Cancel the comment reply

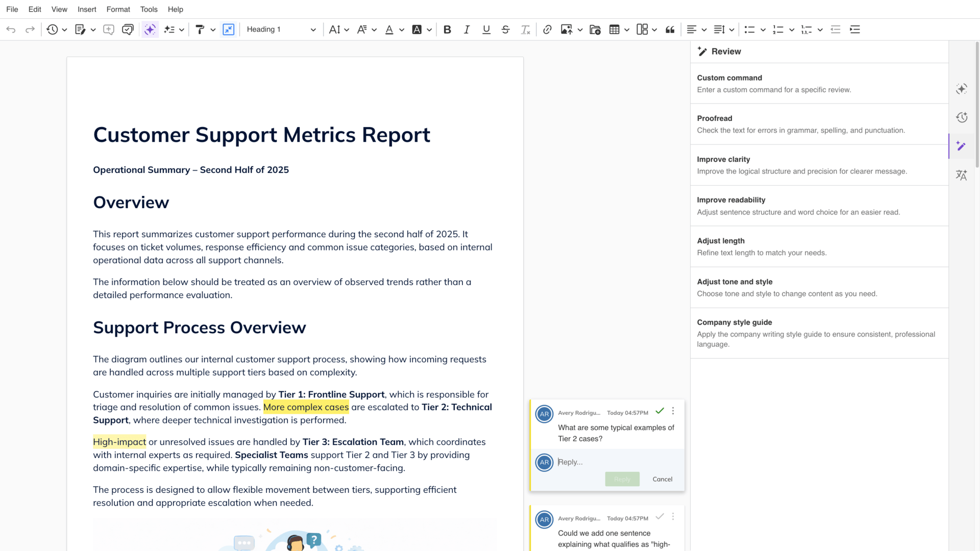[662, 479]
